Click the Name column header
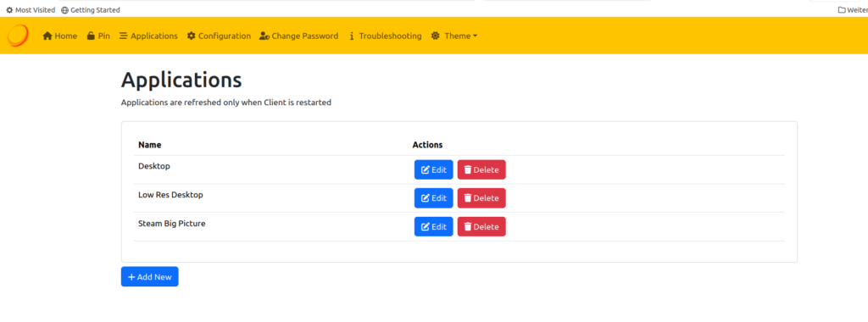868x322 pixels. click(149, 145)
